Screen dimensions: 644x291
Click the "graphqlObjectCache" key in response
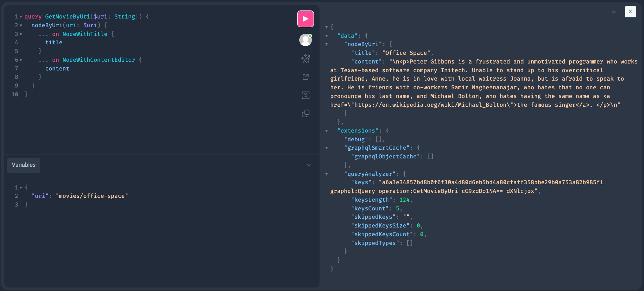point(386,156)
